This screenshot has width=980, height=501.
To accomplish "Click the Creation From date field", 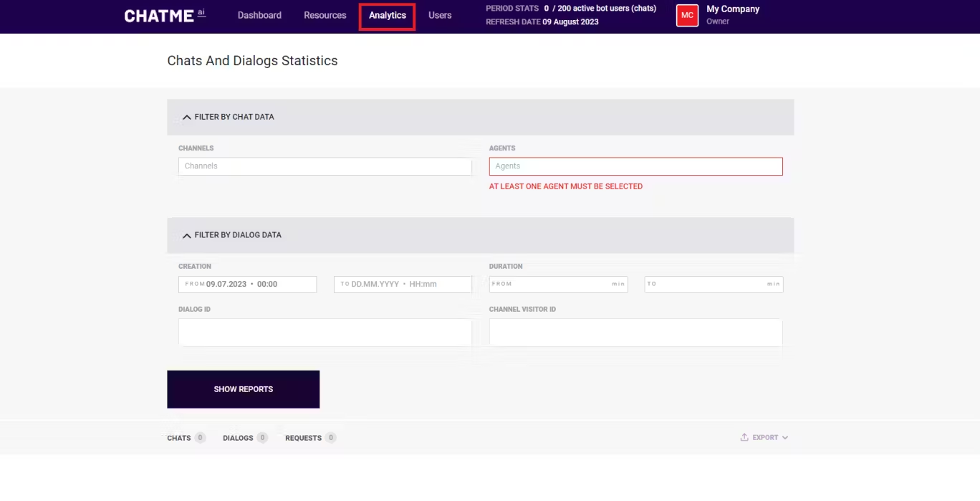I will (x=247, y=285).
